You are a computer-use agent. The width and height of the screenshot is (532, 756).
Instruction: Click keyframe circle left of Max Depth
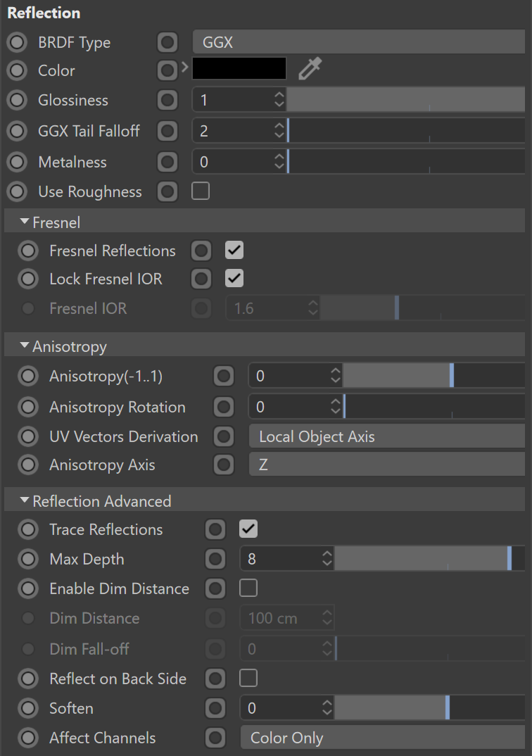pyautogui.click(x=28, y=560)
